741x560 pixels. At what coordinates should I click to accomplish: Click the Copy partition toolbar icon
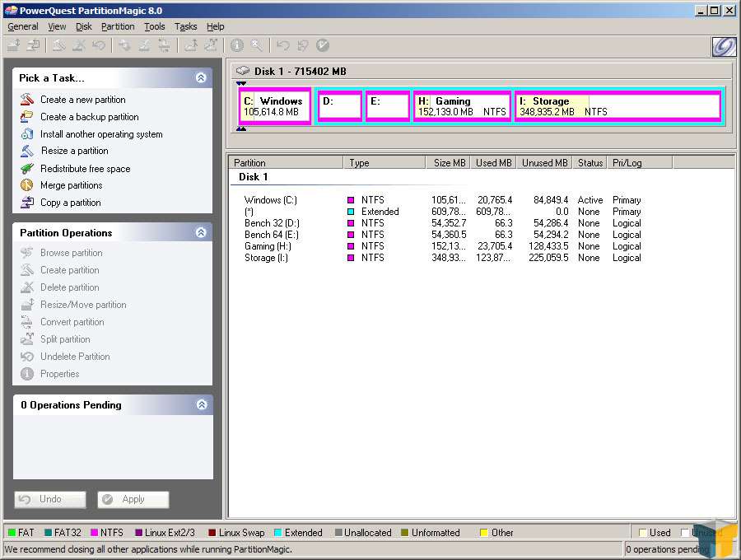click(x=33, y=45)
